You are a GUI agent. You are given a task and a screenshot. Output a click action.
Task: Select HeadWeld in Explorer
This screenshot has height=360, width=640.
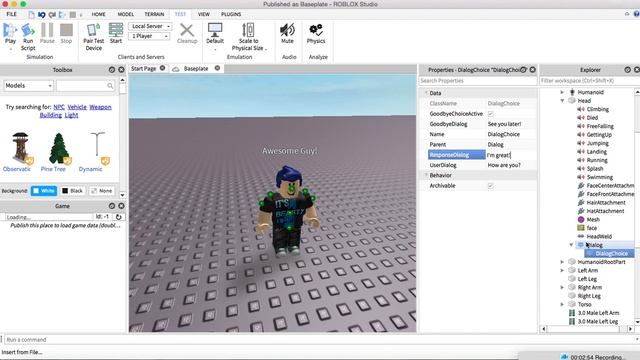[x=599, y=236]
